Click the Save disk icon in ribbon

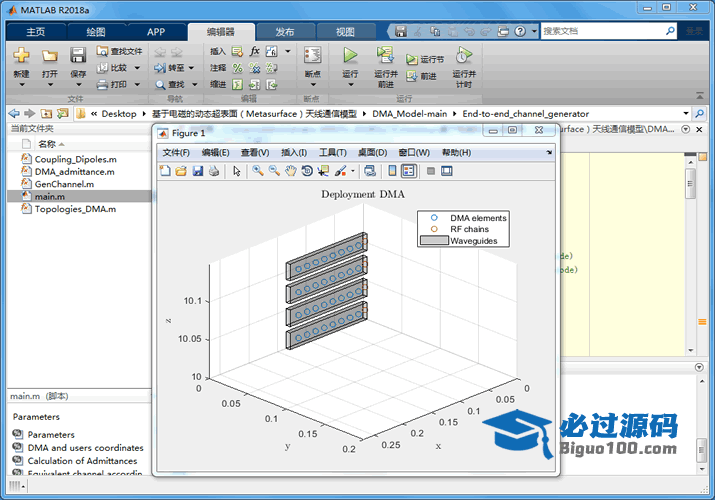[x=78, y=56]
